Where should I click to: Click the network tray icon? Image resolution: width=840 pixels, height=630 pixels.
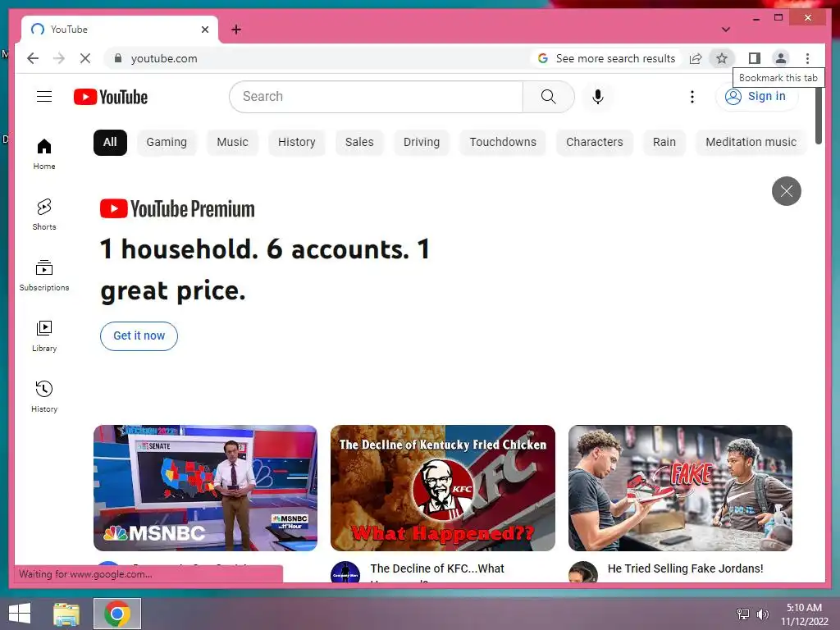[x=743, y=614]
